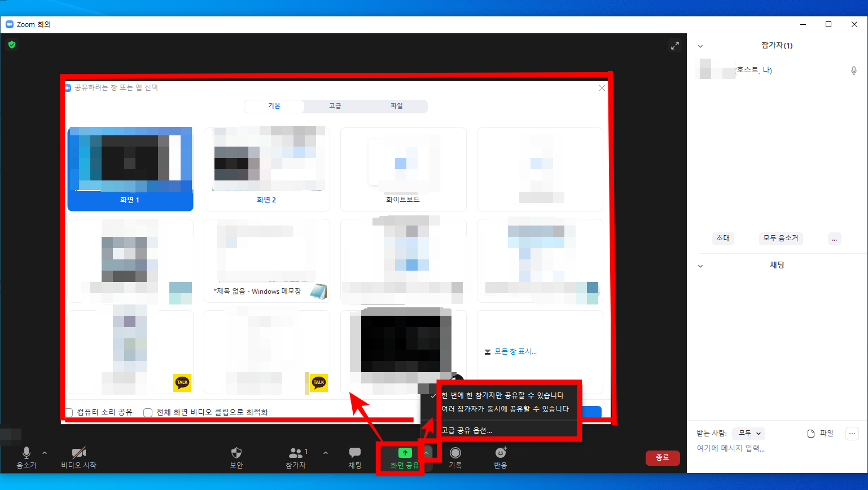Start video with the camera icon
The image size is (868, 490).
78,452
